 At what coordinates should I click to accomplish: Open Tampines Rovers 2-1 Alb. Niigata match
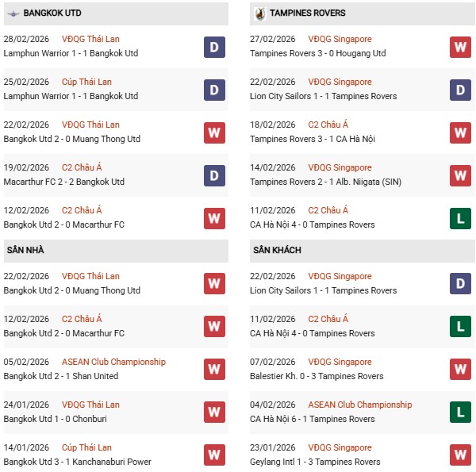326,182
